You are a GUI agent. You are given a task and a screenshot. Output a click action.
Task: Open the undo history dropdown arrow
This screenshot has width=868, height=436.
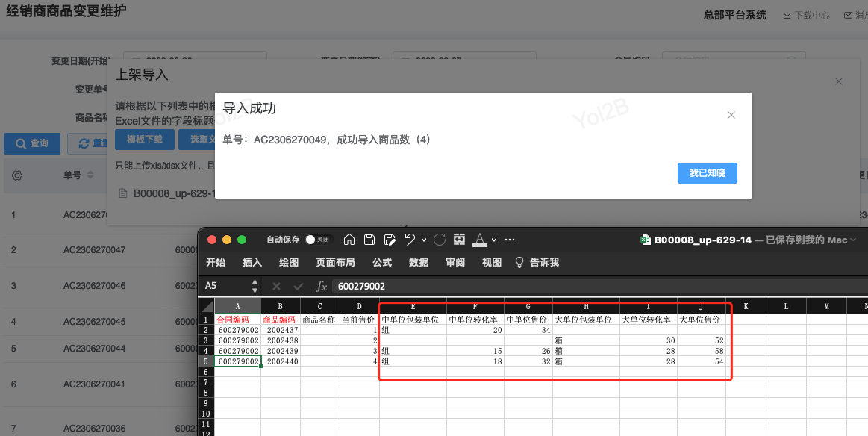click(x=423, y=240)
